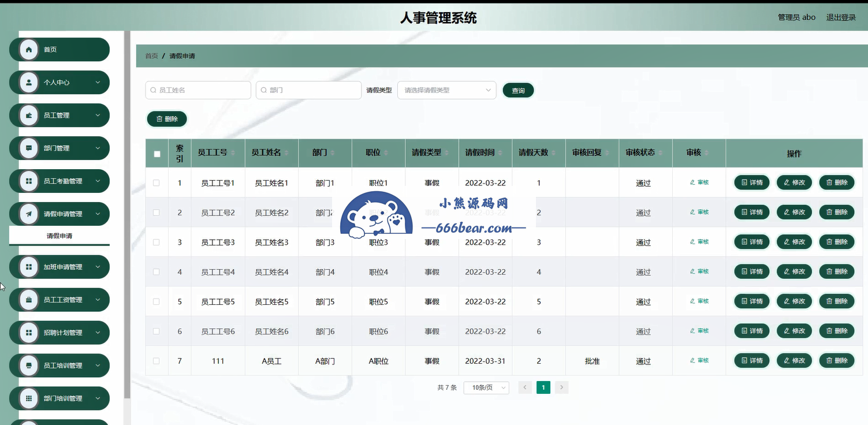This screenshot has height=425, width=868.
Task: Click the home icon in the sidebar
Action: coord(29,50)
